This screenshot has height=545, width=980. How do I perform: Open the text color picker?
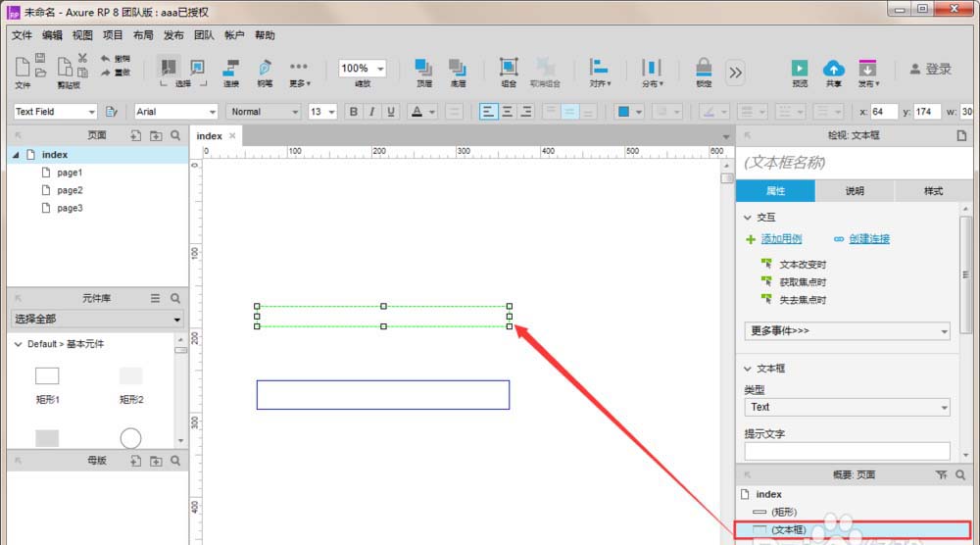[x=421, y=111]
